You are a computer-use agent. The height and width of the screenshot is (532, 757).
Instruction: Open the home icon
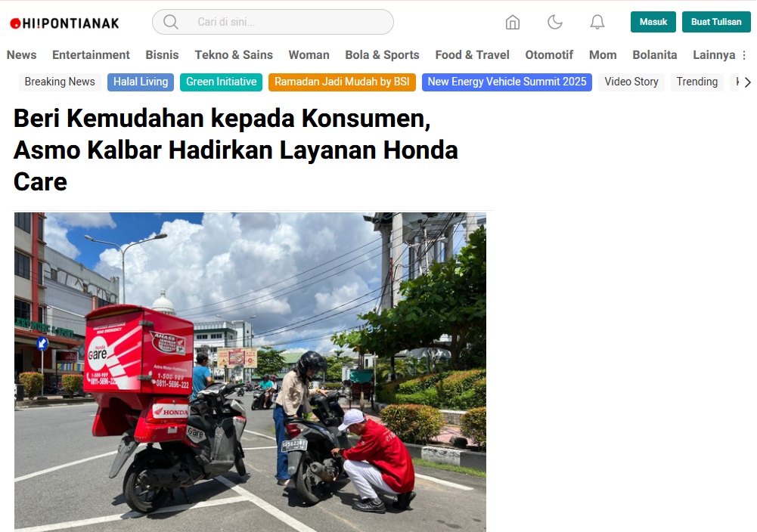point(512,22)
